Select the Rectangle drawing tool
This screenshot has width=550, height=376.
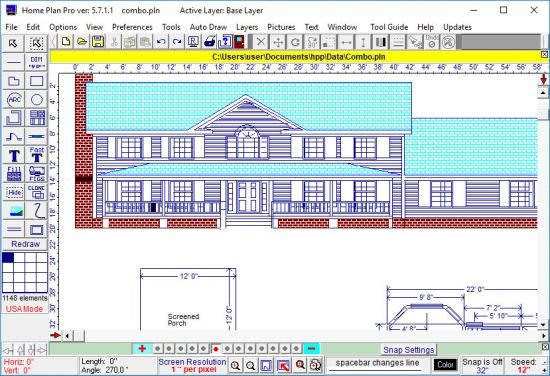coord(36,81)
